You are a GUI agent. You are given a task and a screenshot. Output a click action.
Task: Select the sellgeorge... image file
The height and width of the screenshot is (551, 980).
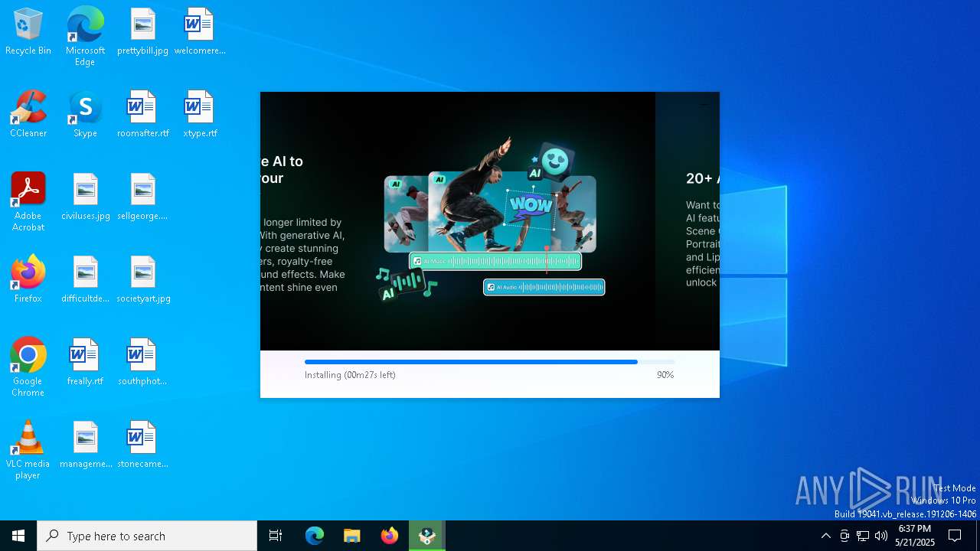[x=142, y=197]
